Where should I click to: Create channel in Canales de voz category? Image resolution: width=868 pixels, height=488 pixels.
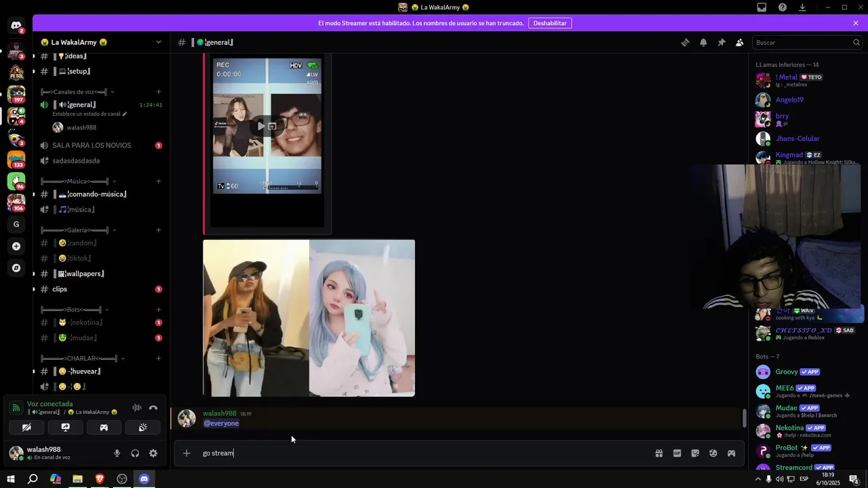[x=159, y=91]
